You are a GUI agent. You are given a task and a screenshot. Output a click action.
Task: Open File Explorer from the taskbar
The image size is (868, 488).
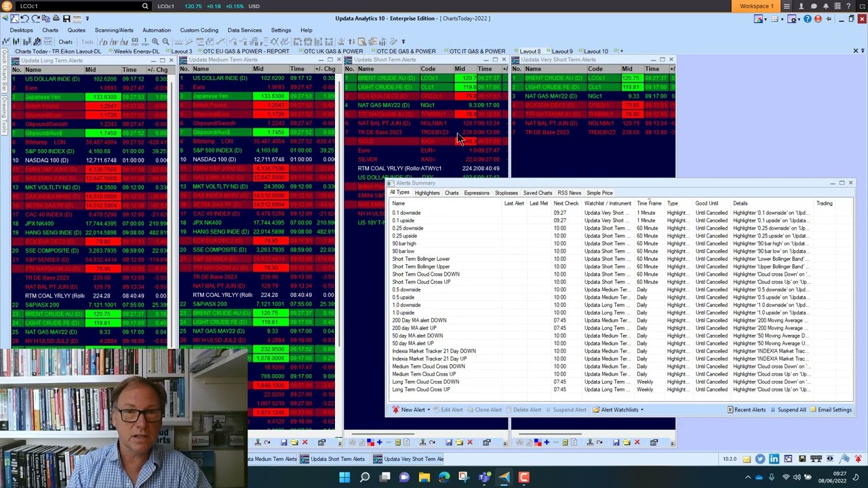[x=424, y=477]
